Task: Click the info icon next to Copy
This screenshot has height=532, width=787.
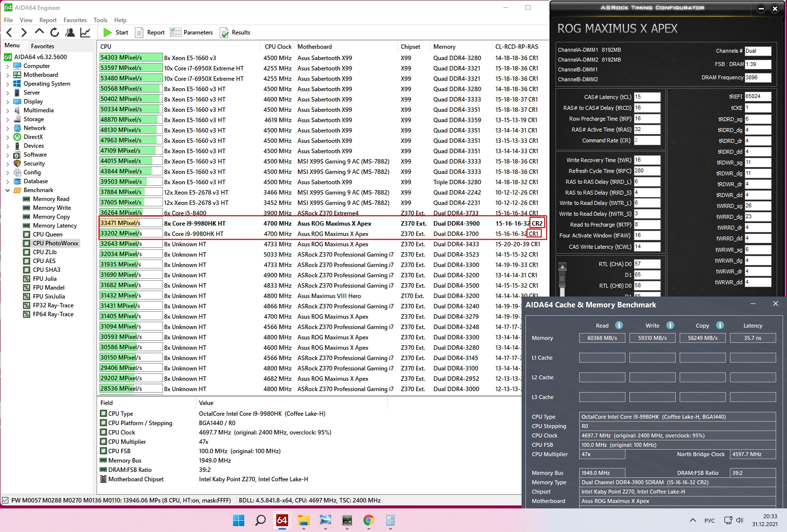Action: pos(720,325)
